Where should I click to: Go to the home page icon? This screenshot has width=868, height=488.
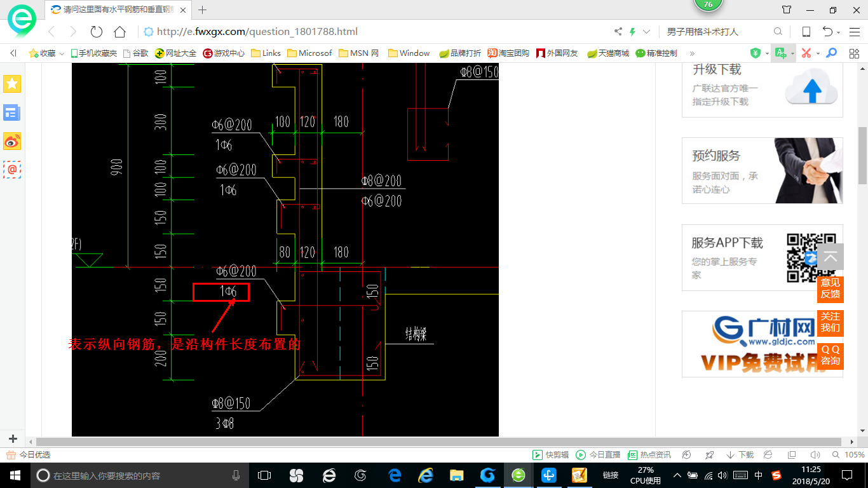(x=119, y=32)
